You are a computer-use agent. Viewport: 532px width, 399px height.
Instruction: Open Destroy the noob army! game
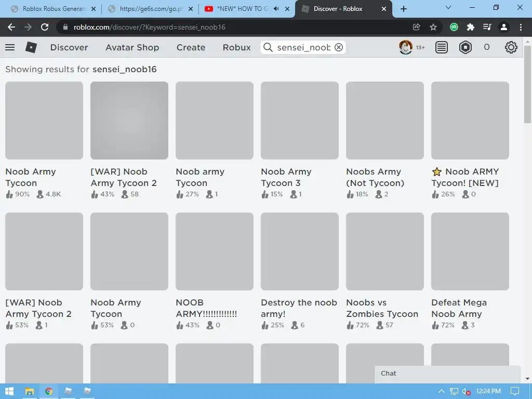[300, 271]
